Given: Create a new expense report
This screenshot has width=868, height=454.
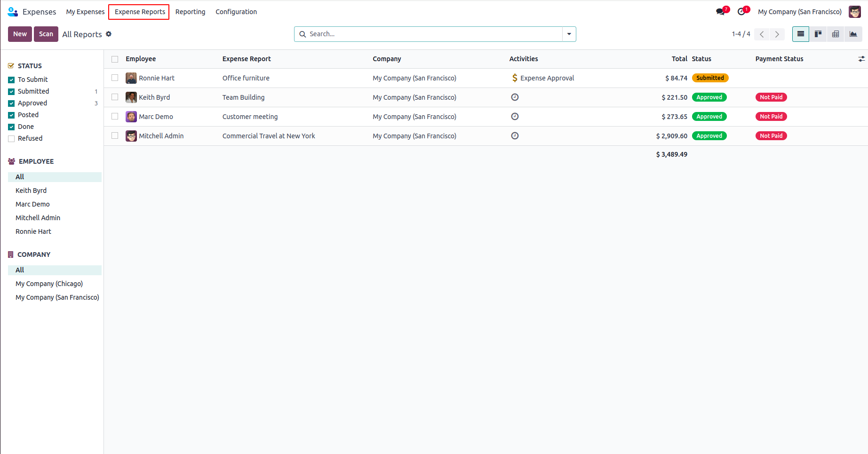Looking at the screenshot, I should click(20, 34).
